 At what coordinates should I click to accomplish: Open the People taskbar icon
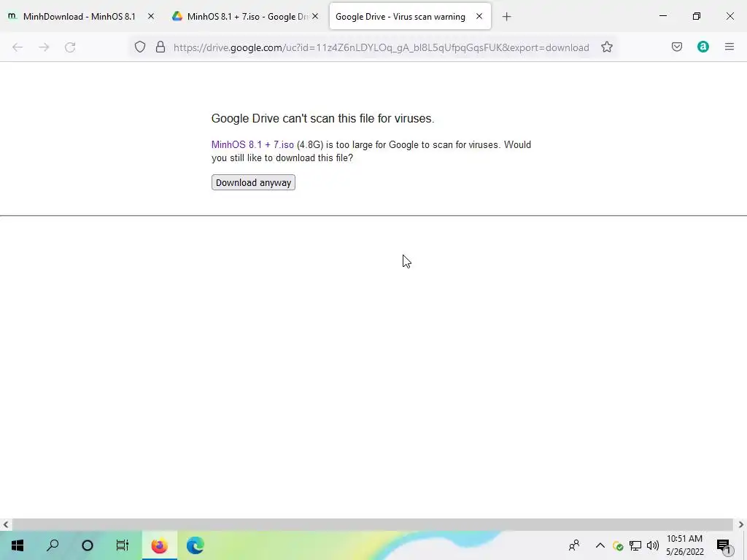[x=575, y=545]
